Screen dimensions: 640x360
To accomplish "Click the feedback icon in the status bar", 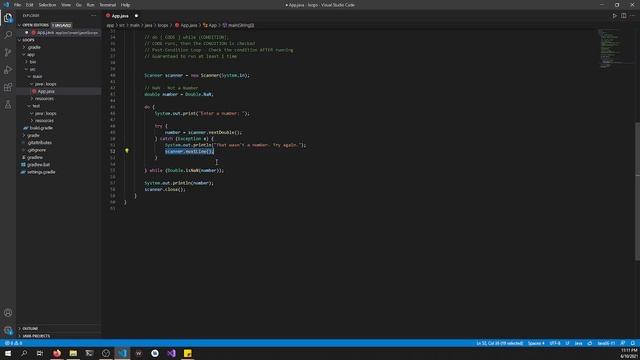I will click(623, 343).
